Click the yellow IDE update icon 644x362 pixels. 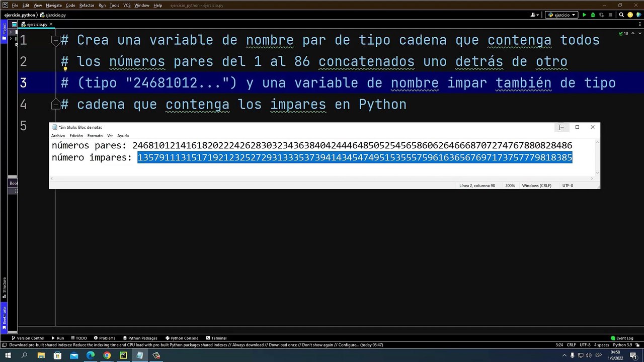tap(630, 15)
